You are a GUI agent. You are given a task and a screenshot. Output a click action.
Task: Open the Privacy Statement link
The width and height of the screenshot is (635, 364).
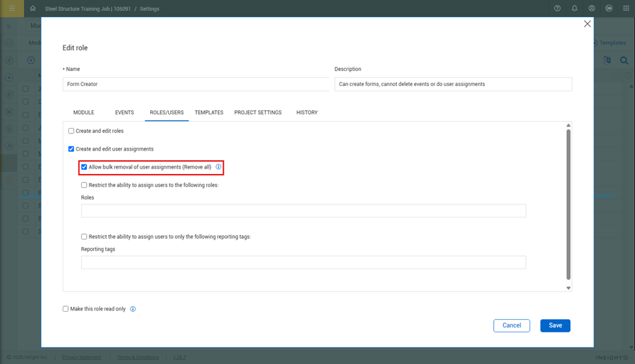(x=82, y=357)
